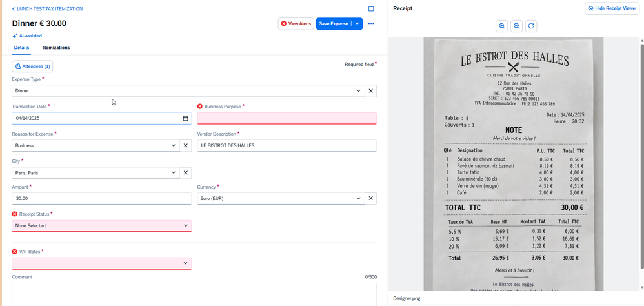Screen dimensions: 644x306
Task: Zoom in on the receipt
Action: click(x=501, y=26)
